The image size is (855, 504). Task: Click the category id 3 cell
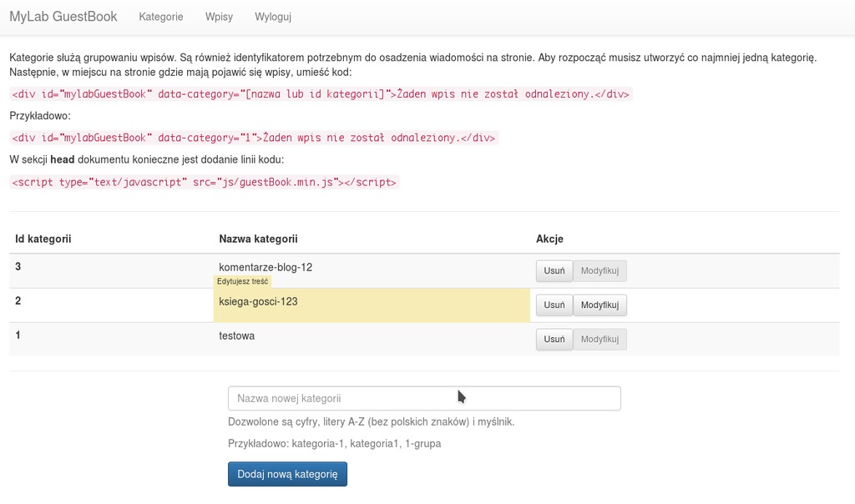coord(18,266)
